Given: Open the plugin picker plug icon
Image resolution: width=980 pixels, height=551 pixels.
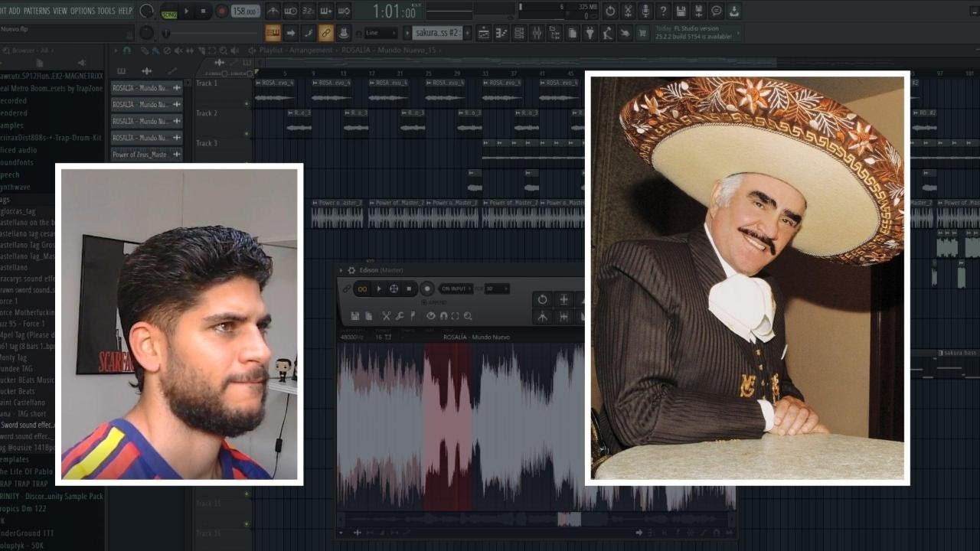Looking at the screenshot, I should [590, 33].
